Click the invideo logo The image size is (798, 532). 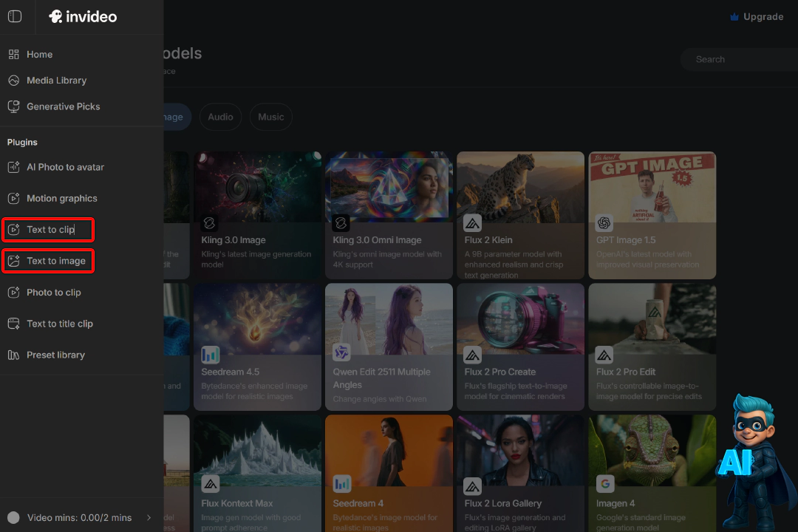pyautogui.click(x=83, y=16)
